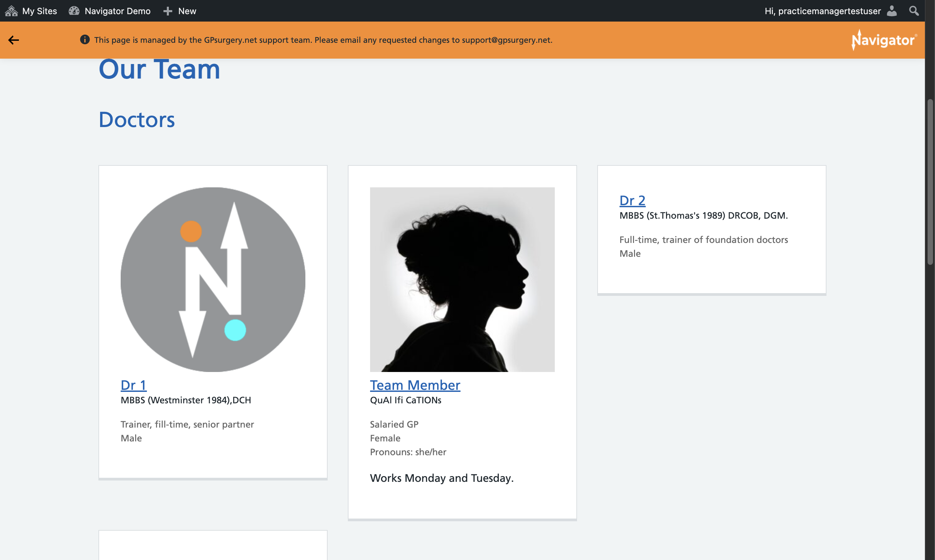Viewport: 935px width, 560px height.
Task: Click 'MBBS (Westminster 1984),DCH' text
Action: 186,400
